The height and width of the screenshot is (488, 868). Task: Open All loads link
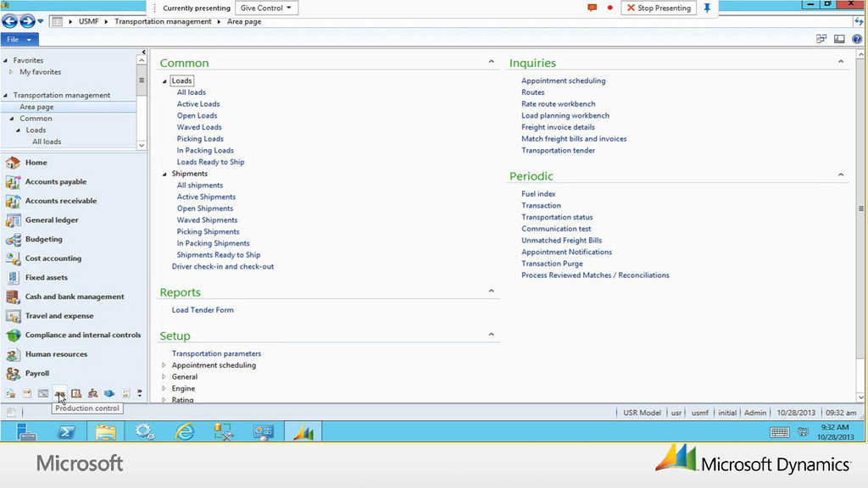pos(191,92)
